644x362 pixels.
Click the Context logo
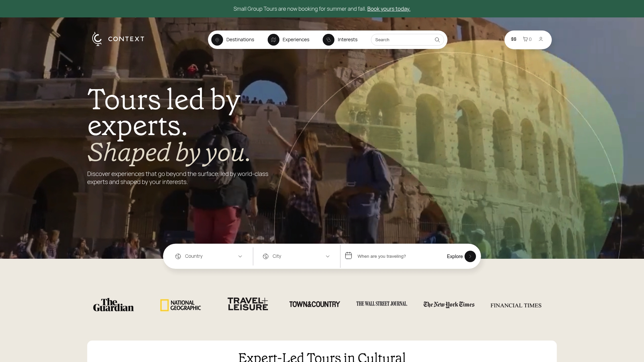[118, 39]
